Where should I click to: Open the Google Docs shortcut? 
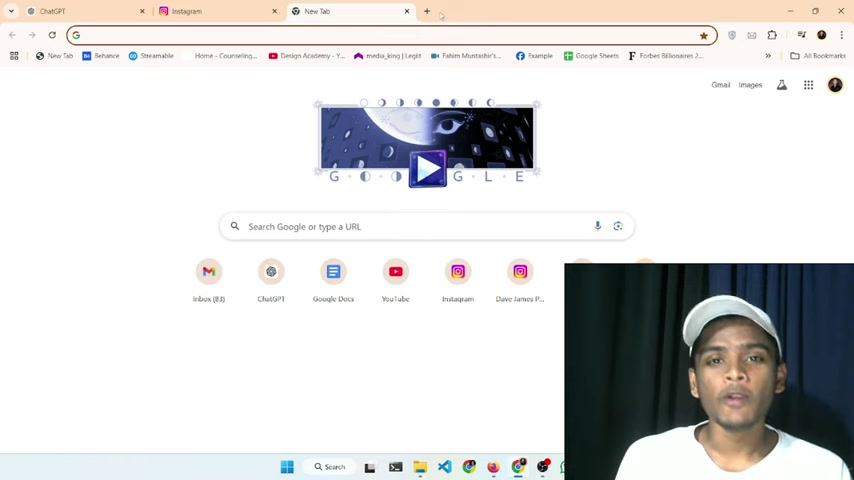coord(333,281)
